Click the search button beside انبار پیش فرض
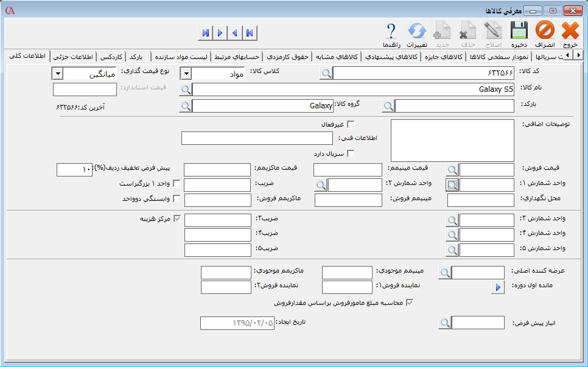The image size is (588, 367). [x=446, y=323]
